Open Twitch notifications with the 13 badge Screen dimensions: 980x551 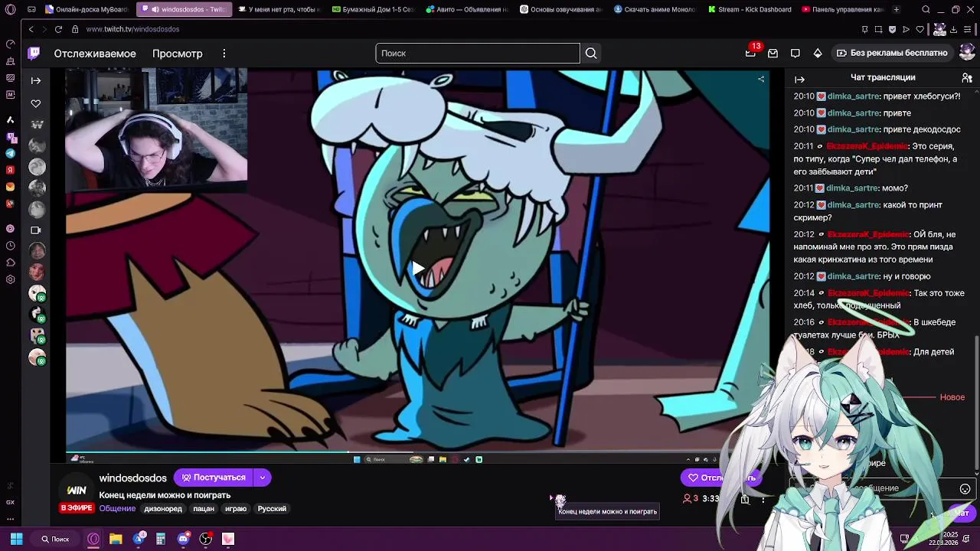click(x=750, y=53)
